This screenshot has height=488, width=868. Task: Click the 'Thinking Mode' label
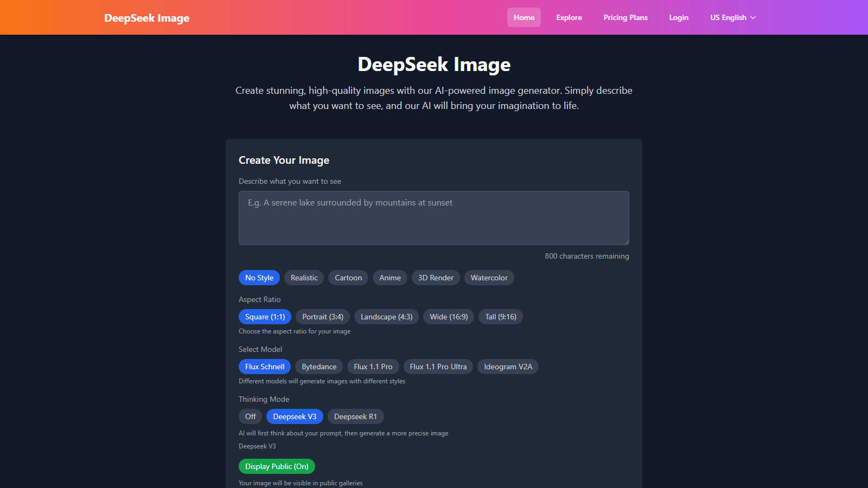click(x=264, y=399)
